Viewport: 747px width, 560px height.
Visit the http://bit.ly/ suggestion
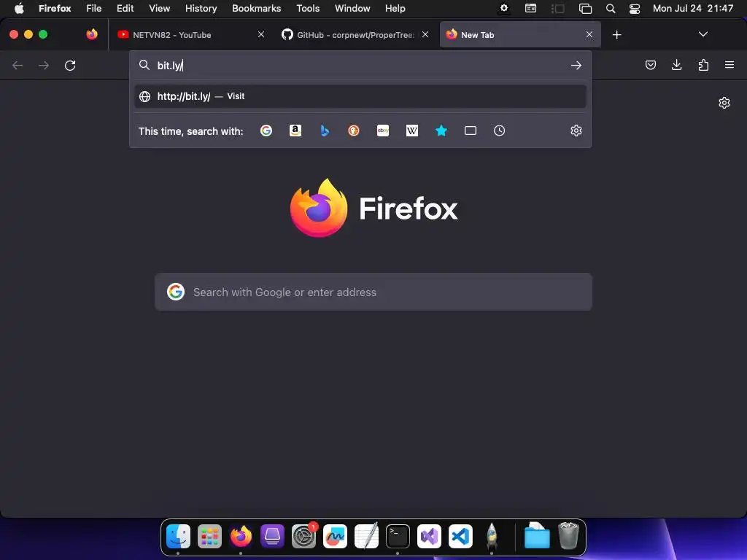(x=360, y=96)
